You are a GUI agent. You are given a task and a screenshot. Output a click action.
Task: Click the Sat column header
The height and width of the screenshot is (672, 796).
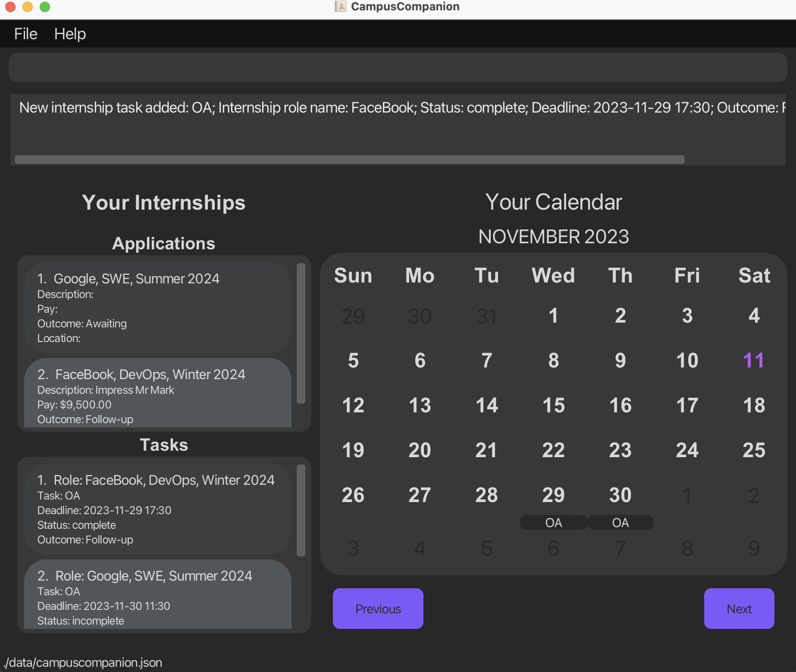[x=754, y=275]
